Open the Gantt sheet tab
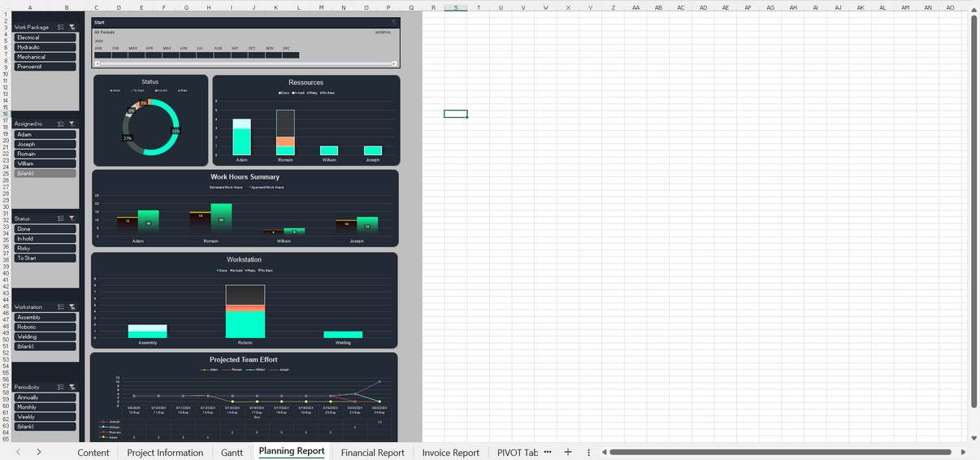The width and height of the screenshot is (980, 460). coord(232,453)
